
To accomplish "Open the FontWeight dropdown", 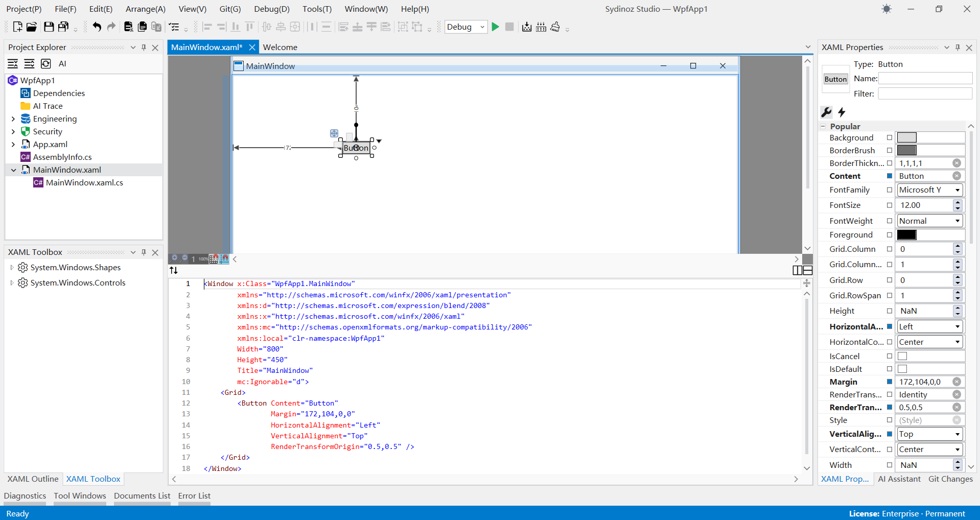I will 930,221.
